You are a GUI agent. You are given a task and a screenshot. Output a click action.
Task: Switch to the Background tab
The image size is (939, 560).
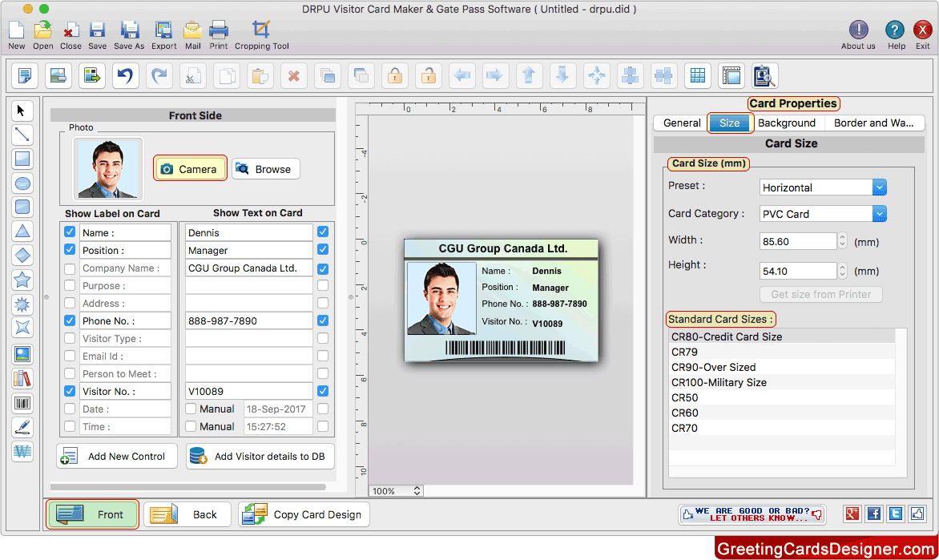tap(786, 123)
